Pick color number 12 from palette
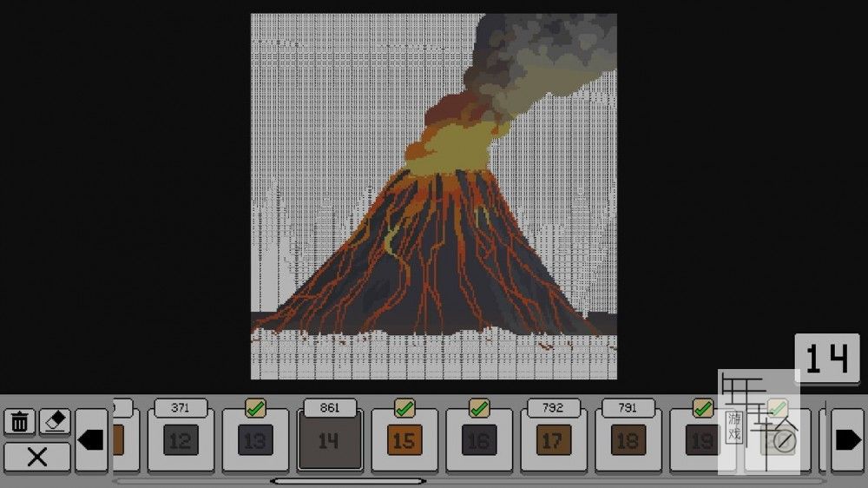868x488 pixels. tap(181, 440)
